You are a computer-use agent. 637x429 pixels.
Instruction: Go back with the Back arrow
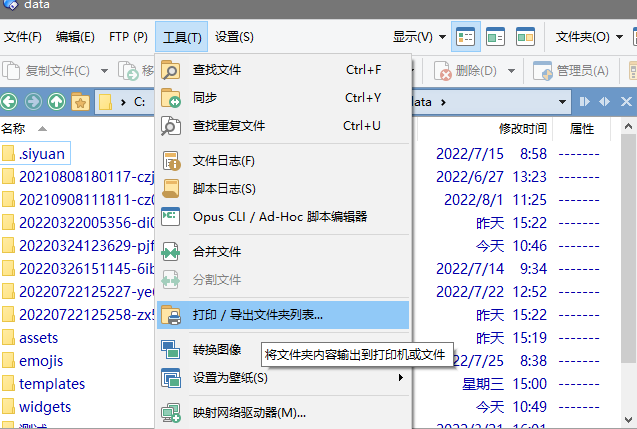coord(9,102)
